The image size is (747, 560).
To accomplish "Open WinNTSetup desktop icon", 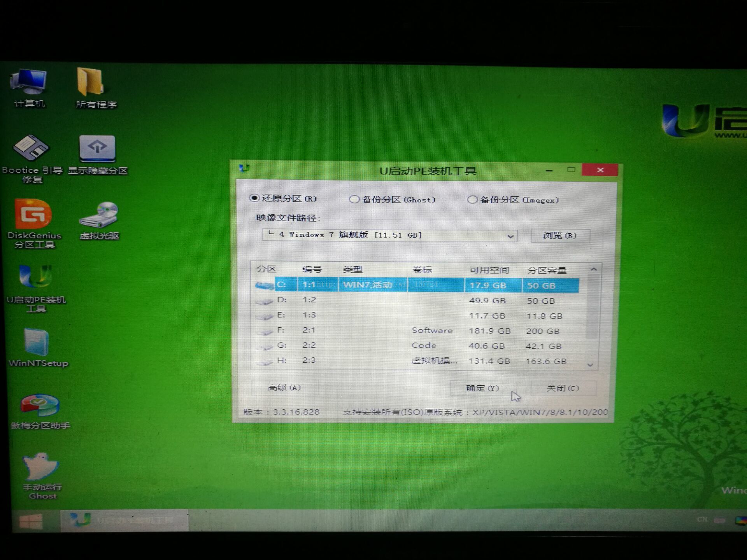I will coord(38,348).
